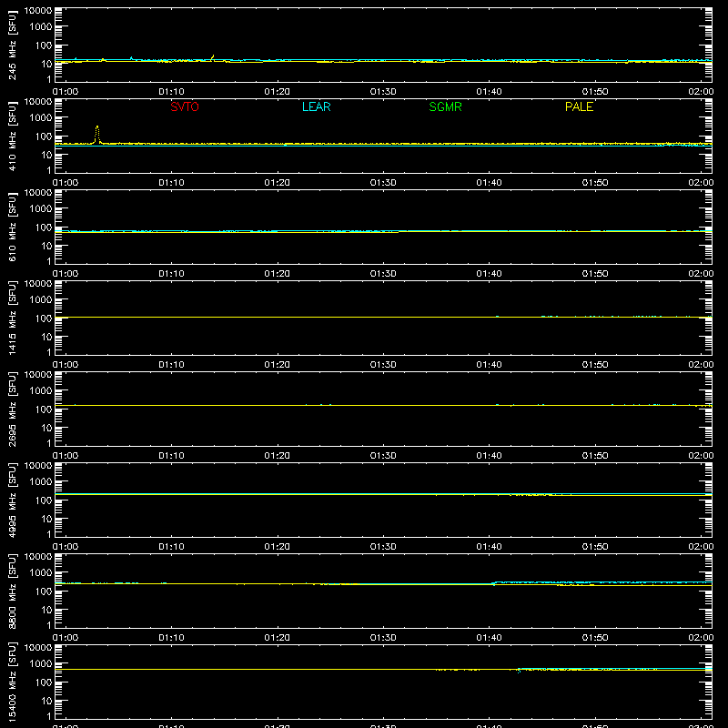Click 01:10 time label under 245 MHz plot
This screenshot has height=728, width=728.
coord(171,92)
